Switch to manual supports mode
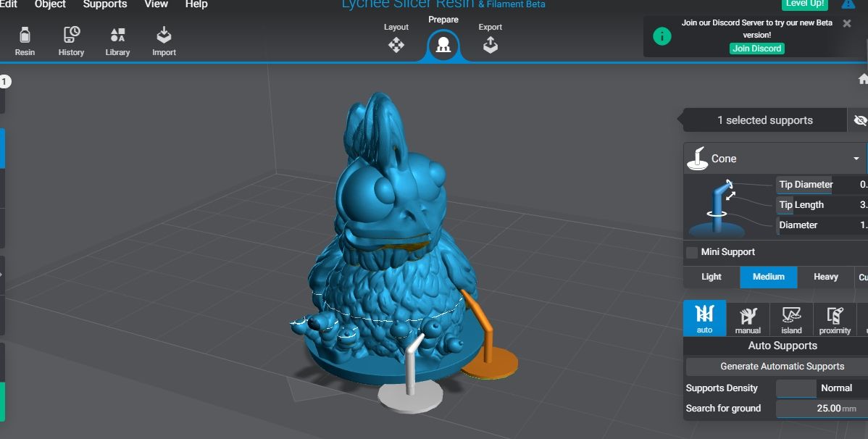The width and height of the screenshot is (868, 439). 747,318
